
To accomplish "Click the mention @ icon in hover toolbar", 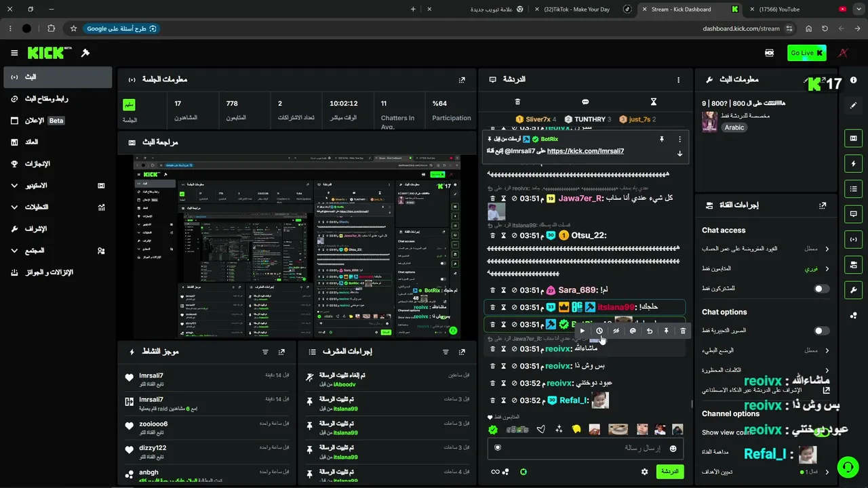I will 633,331.
